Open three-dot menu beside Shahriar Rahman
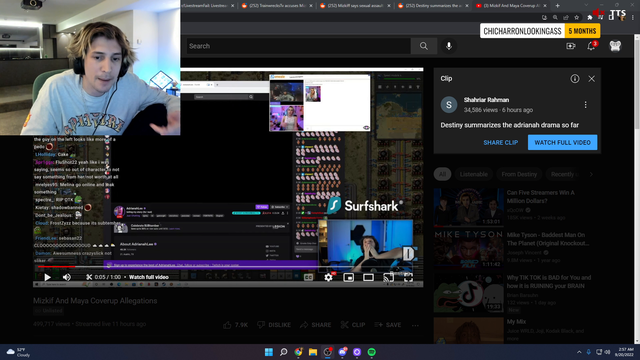Screen dimensions: 640x360 (x=585, y=105)
